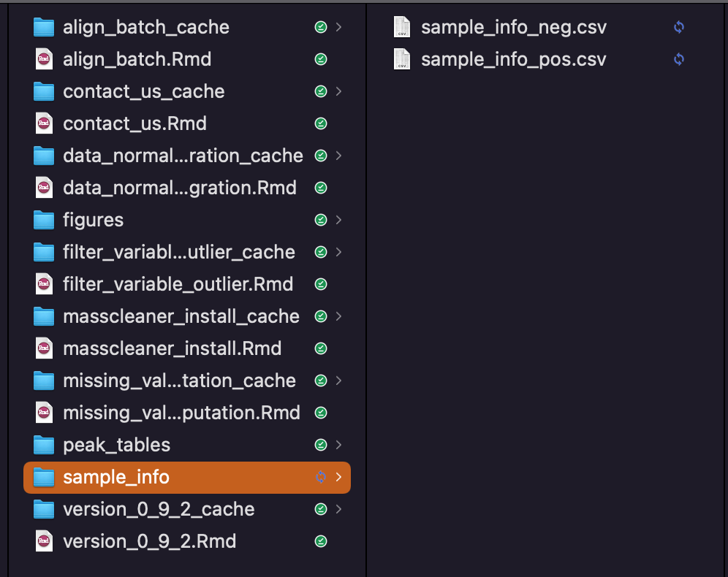This screenshot has height=577, width=728.
Task: Click the sample_info_neg.csv file icon
Action: [x=402, y=27]
